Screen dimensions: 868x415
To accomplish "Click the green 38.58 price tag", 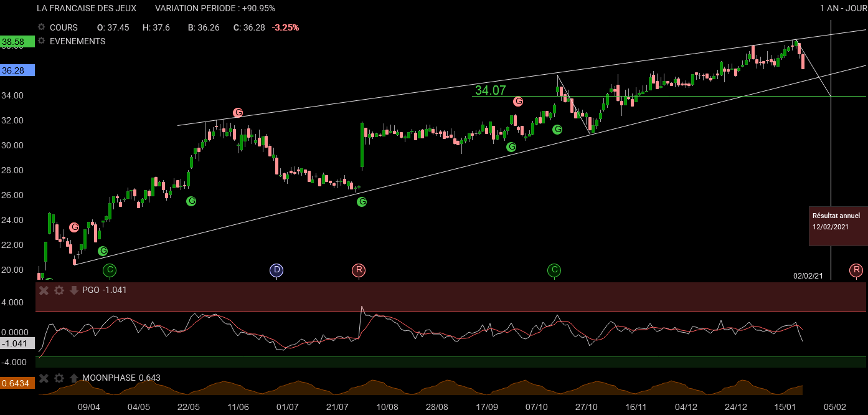I will click(17, 42).
